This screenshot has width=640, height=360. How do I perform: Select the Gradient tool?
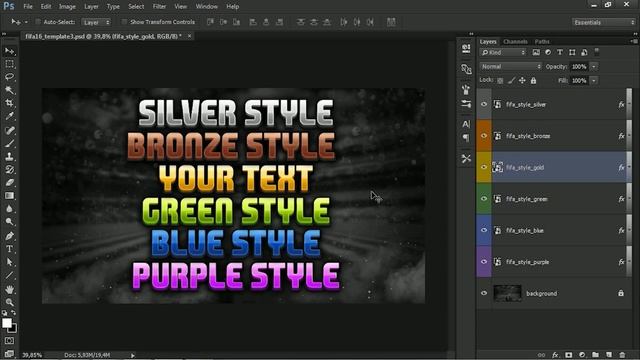click(x=9, y=196)
